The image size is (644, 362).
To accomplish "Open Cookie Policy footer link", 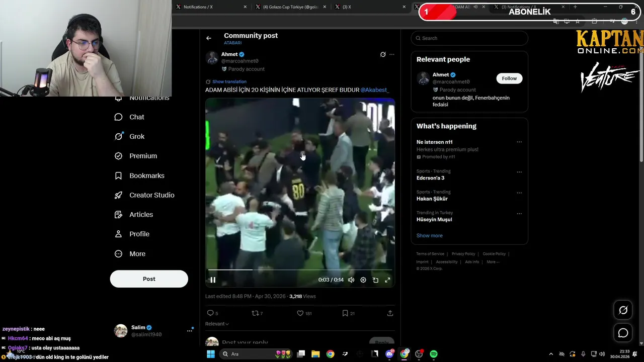I will click(x=494, y=254).
